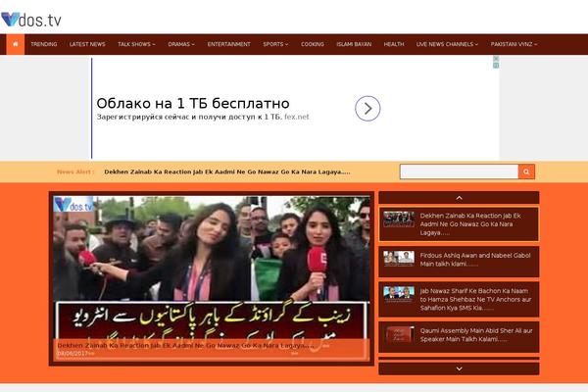The width and height of the screenshot is (588, 392).
Task: Open the featured video about Zainab's reaction
Action: tap(212, 278)
